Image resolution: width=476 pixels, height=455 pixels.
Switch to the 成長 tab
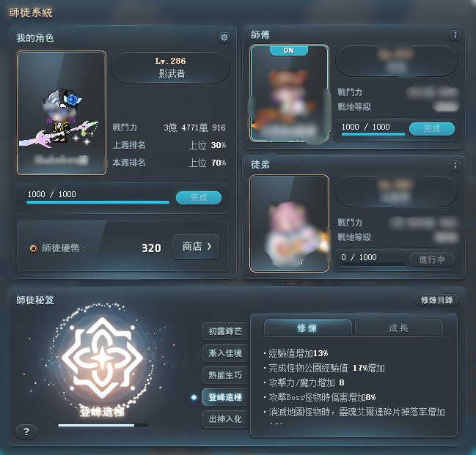click(x=398, y=328)
